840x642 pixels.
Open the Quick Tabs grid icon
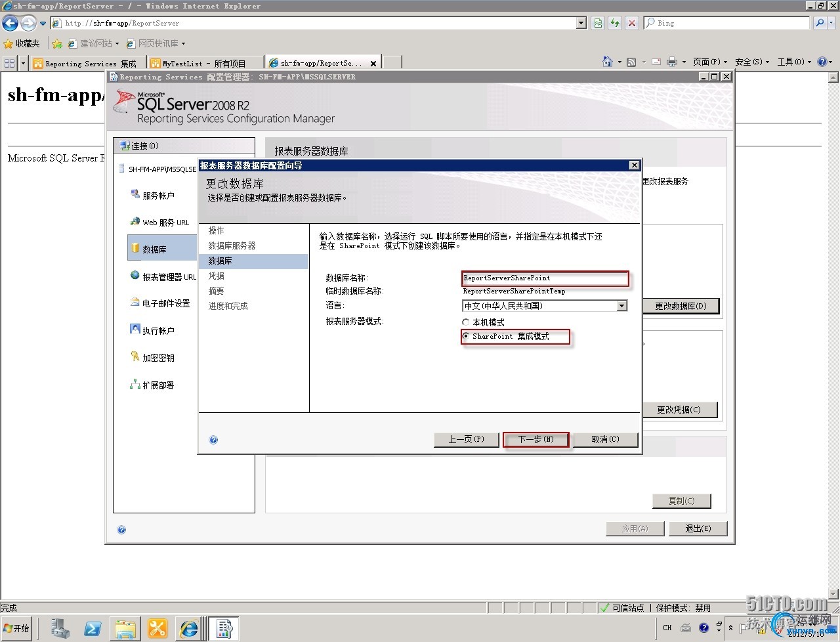coord(9,62)
